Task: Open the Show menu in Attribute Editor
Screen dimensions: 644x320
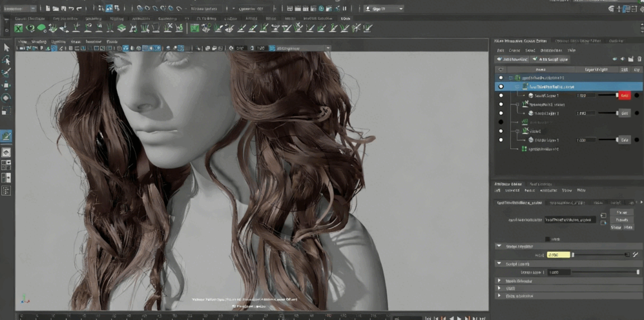Action: click(566, 190)
